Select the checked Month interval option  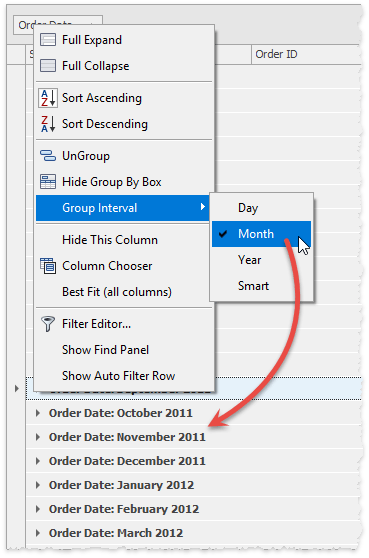point(261,234)
